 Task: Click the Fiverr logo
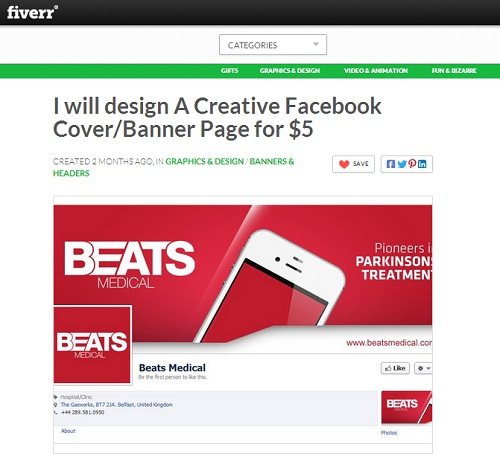(32, 12)
